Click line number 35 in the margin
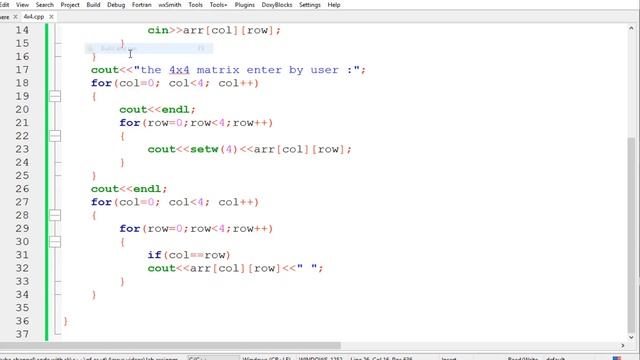The height and width of the screenshot is (360, 640). tap(22, 308)
